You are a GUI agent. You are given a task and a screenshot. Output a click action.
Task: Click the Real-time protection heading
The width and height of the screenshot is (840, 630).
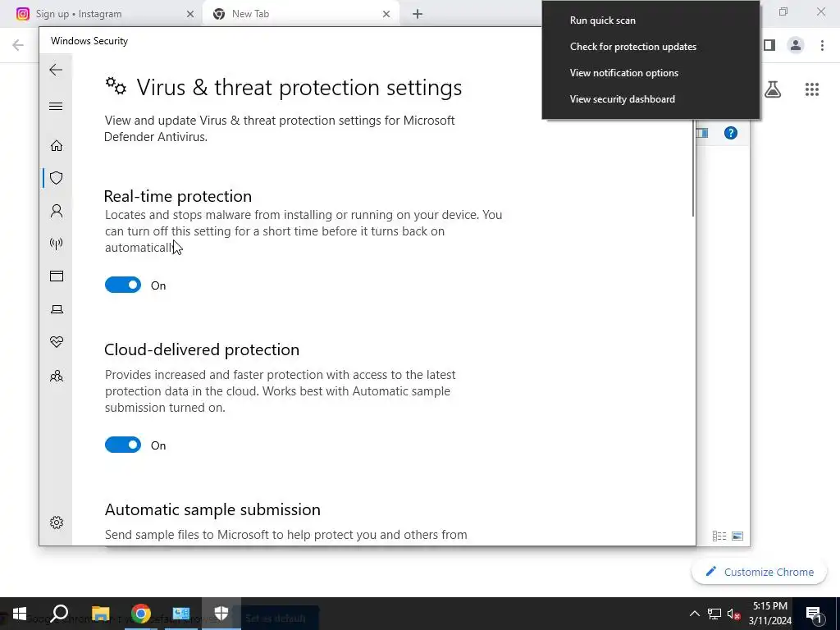178,196
